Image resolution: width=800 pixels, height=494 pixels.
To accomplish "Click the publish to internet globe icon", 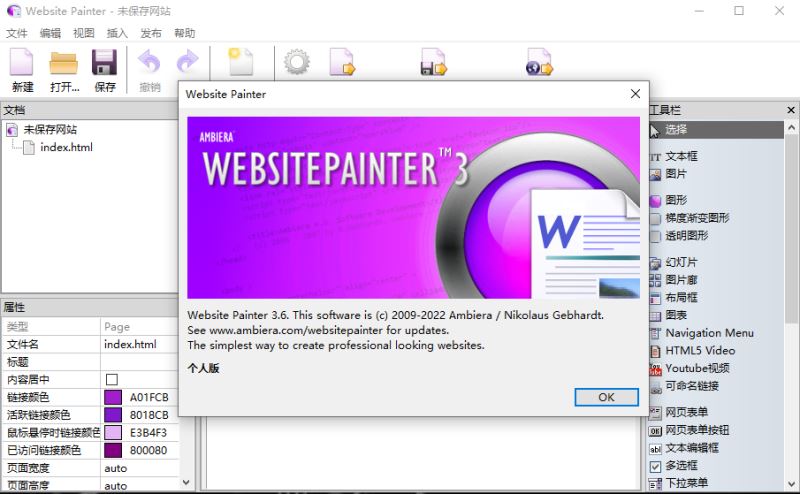I will coord(539,62).
